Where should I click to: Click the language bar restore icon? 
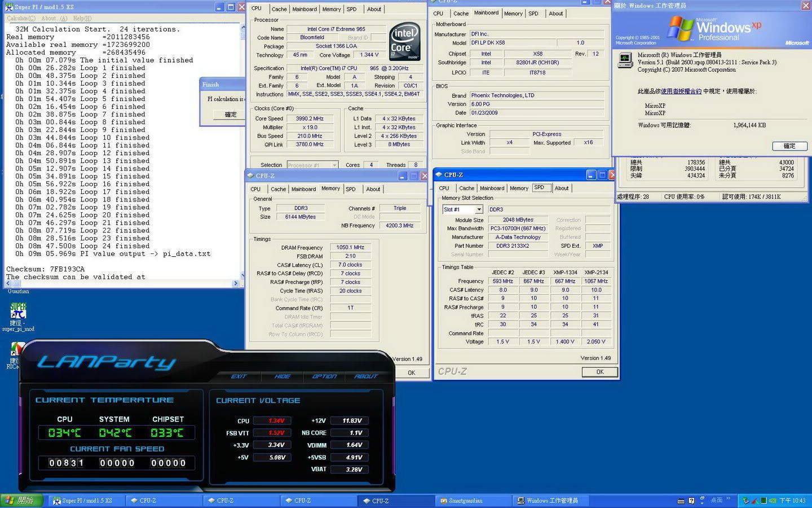[703, 499]
